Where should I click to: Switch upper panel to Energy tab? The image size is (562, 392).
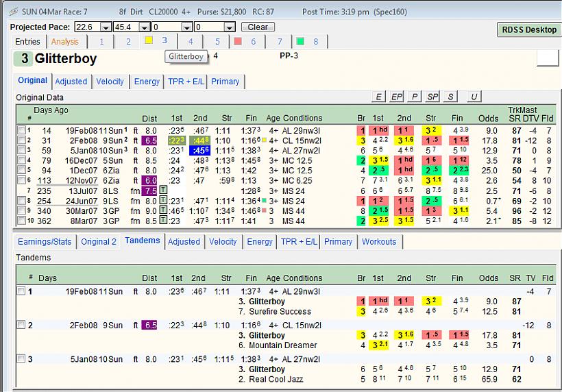[x=147, y=82]
